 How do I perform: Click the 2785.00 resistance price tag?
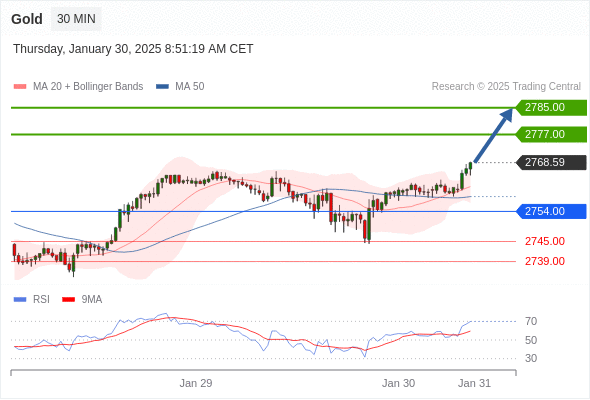coord(551,108)
